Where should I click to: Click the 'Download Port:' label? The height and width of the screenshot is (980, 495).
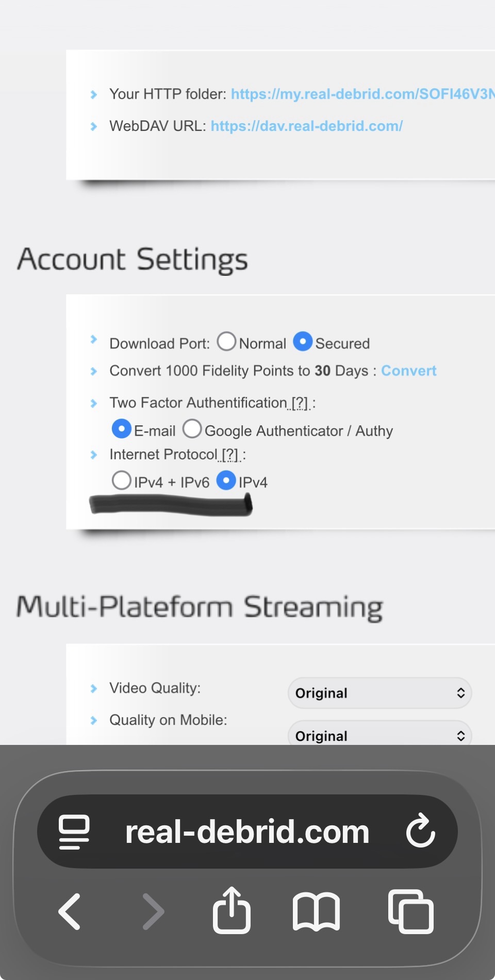click(160, 343)
